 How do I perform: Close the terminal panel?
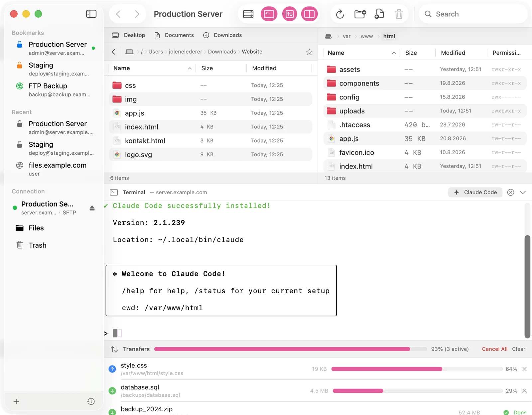(x=511, y=192)
